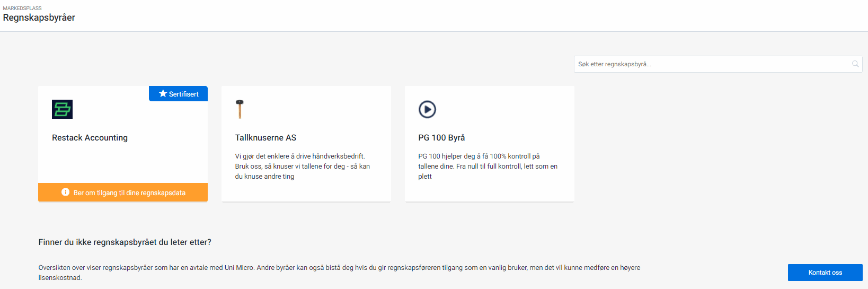Click the hammer icon for Tallknuserne AS
The width and height of the screenshot is (868, 289).
pyautogui.click(x=240, y=109)
